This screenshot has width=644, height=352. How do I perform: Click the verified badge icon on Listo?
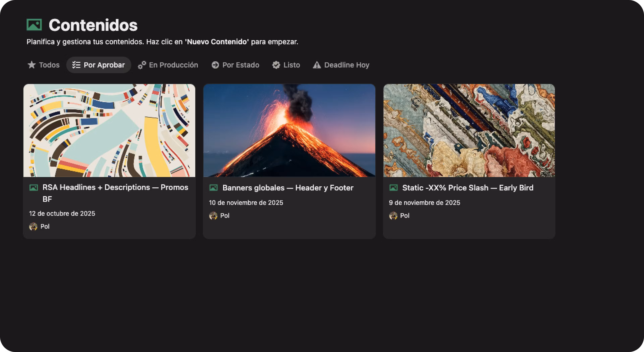276,65
